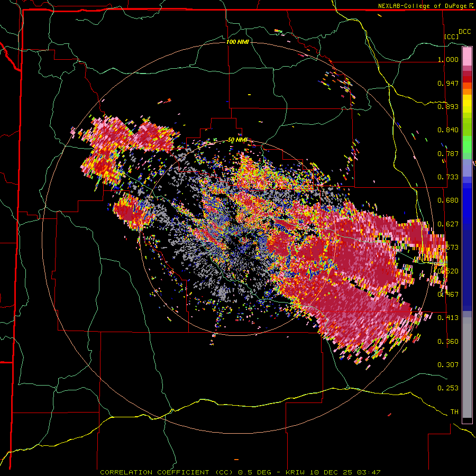This screenshot has height=476, width=476.
Task: Click the NEXLAB-College of DuPage label
Action: pos(425,6)
